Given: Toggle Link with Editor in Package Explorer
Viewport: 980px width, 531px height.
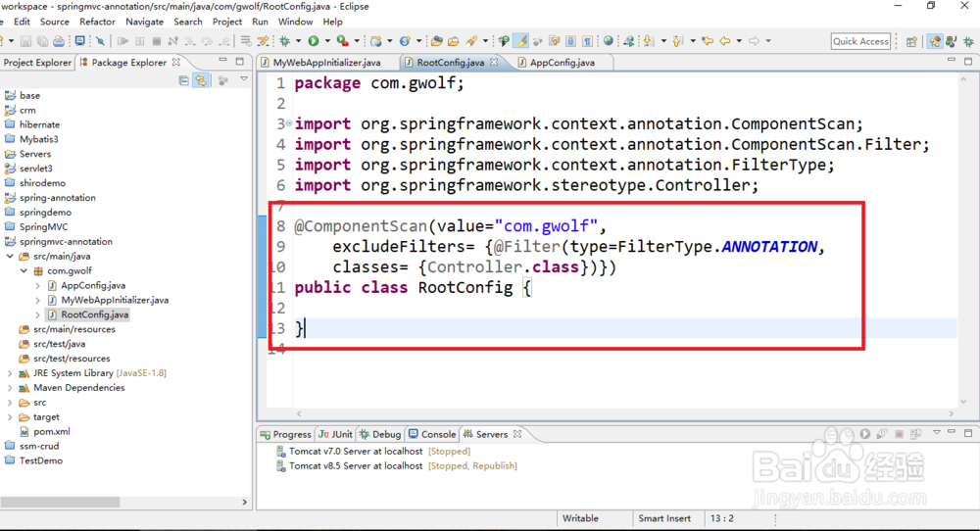Looking at the screenshot, I should [x=201, y=80].
